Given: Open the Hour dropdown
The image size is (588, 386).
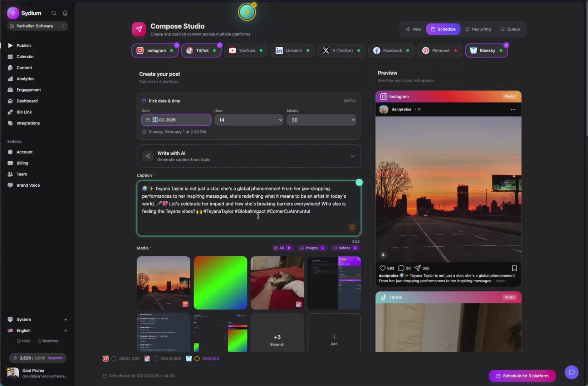Looking at the screenshot, I should (x=249, y=120).
